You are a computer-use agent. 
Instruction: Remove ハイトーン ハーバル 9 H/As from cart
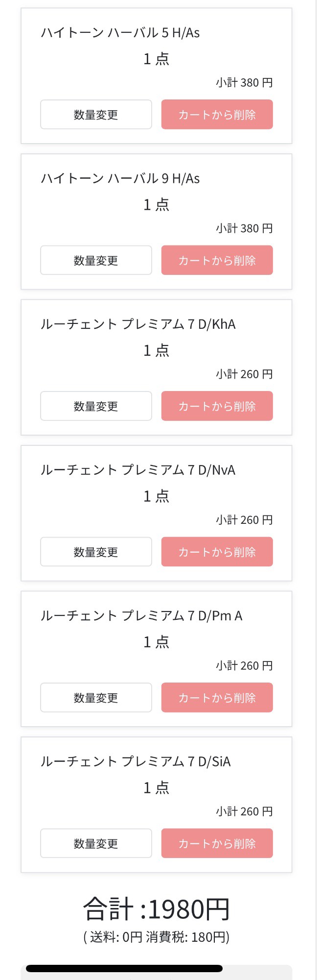click(x=217, y=260)
